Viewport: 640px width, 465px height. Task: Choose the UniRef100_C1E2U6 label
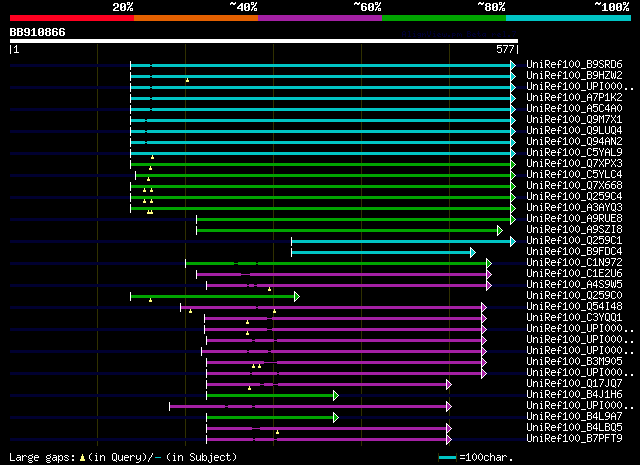click(x=574, y=274)
